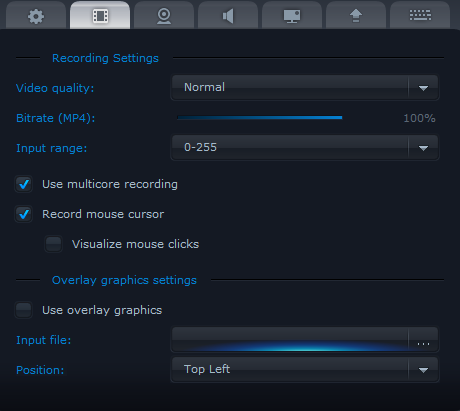Open the general settings gear tab
460x411 pixels.
click(36, 15)
